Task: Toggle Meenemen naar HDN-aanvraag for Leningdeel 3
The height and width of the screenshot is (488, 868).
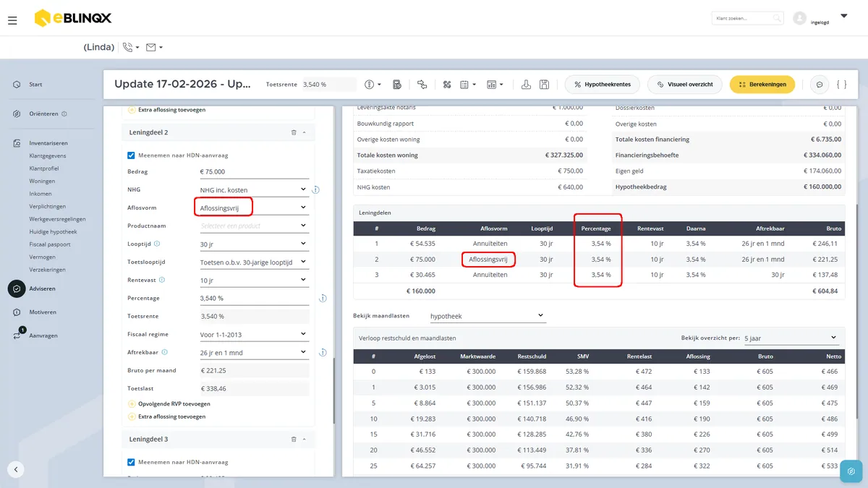Action: point(131,462)
